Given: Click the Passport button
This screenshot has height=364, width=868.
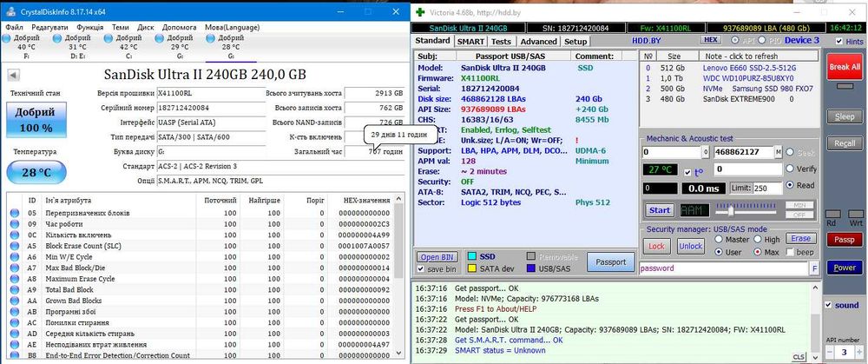Looking at the screenshot, I should point(610,262).
